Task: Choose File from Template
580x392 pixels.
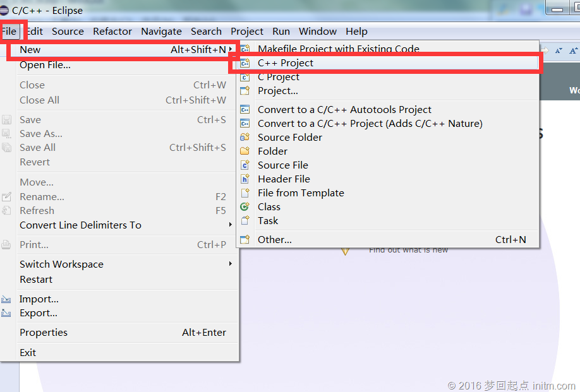Action: pyautogui.click(x=387, y=193)
